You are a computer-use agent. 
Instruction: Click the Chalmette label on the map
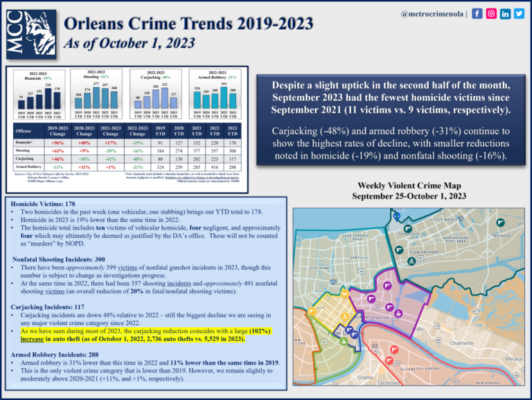pyautogui.click(x=461, y=342)
